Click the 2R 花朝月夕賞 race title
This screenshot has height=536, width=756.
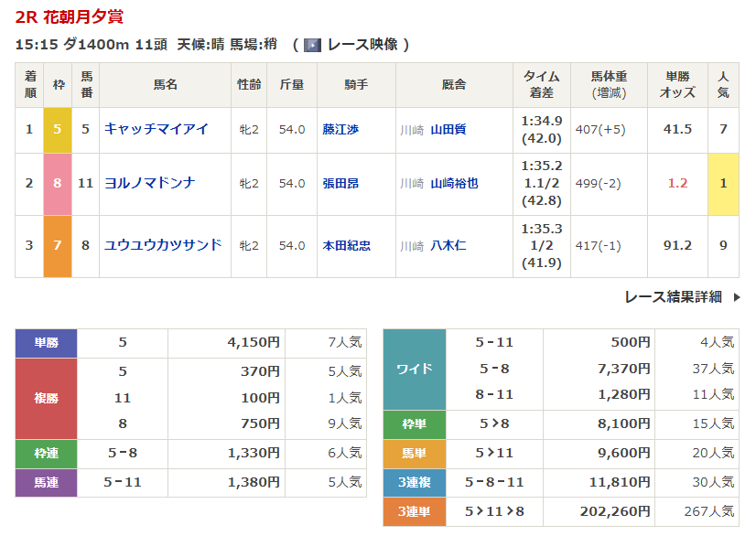click(70, 16)
